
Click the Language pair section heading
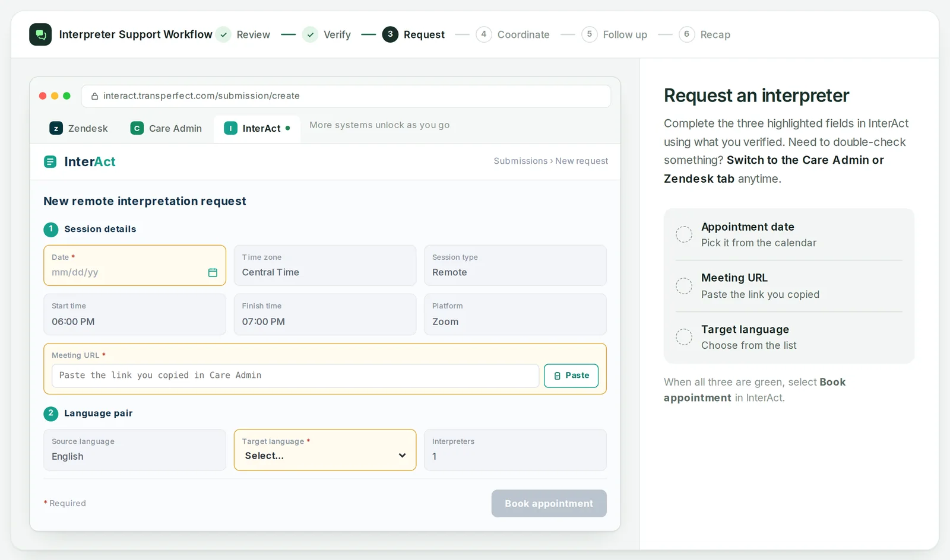pyautogui.click(x=99, y=413)
